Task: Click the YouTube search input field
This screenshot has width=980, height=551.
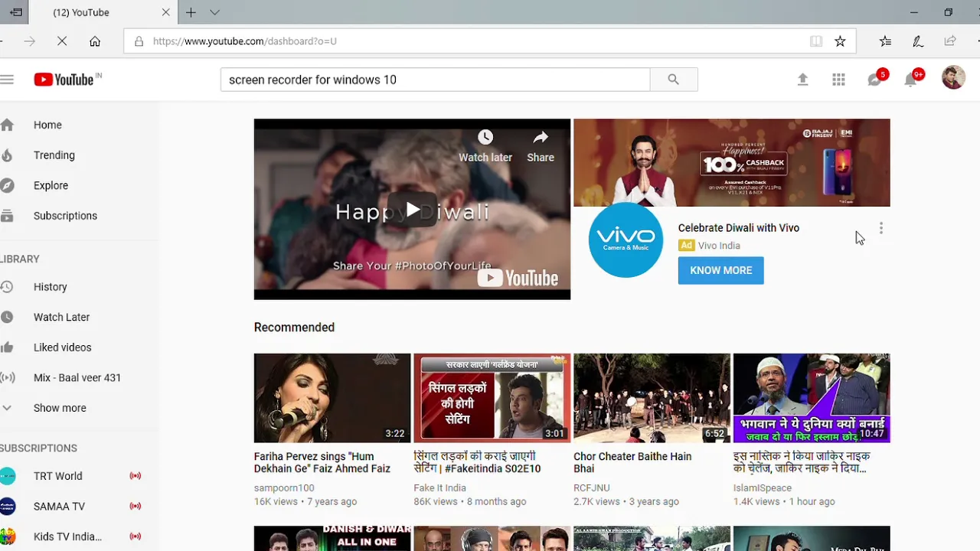Action: 435,80
